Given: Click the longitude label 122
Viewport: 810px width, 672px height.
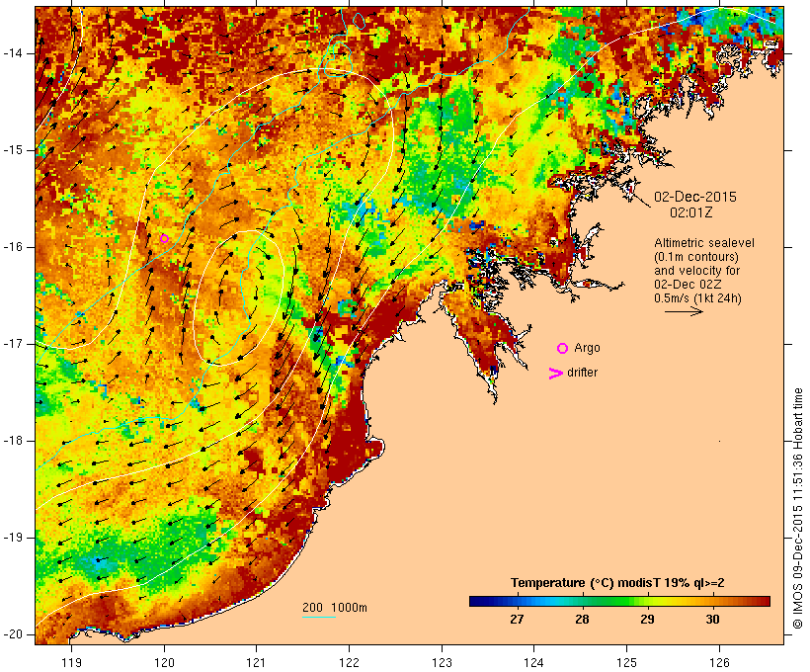Looking at the screenshot, I should [350, 662].
